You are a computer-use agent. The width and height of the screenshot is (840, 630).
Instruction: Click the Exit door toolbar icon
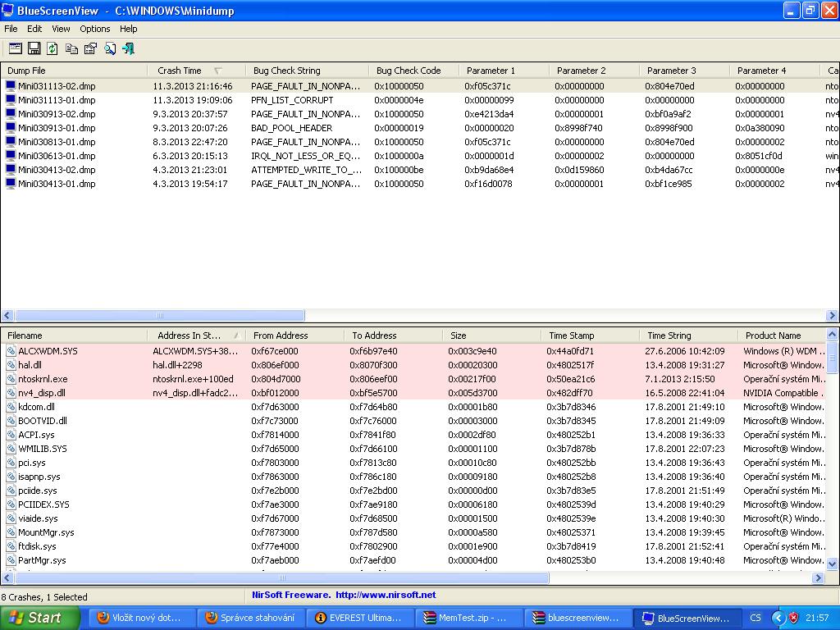coord(128,48)
